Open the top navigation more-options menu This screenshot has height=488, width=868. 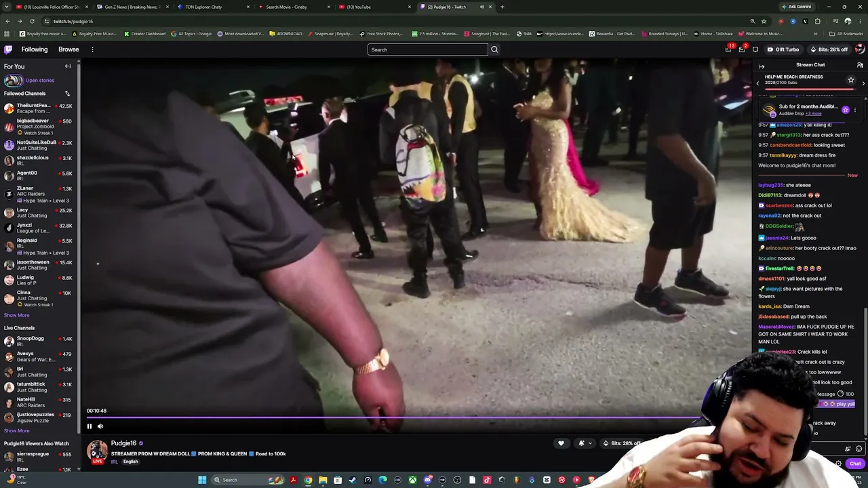[92, 49]
